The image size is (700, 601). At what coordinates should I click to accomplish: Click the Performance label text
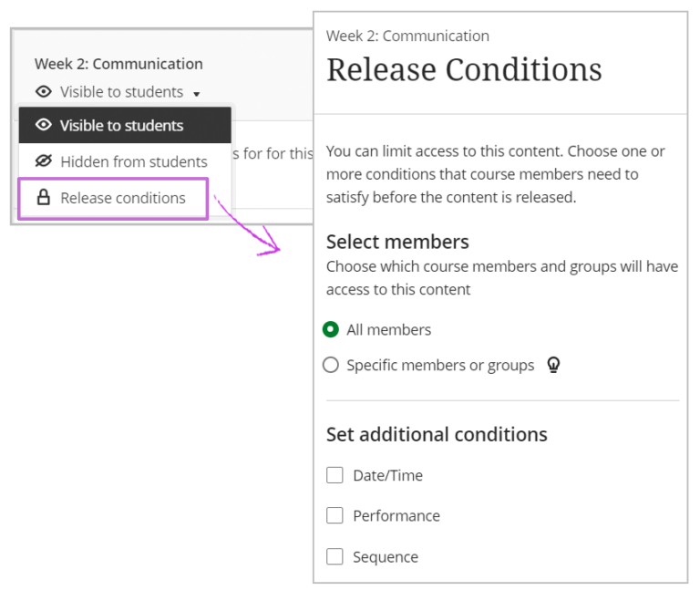[x=396, y=515]
